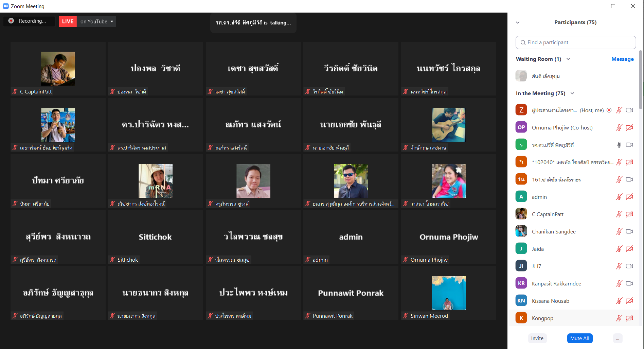Image resolution: width=644 pixels, height=349 pixels.
Task: Click muted mic icon for JJ I7
Action: click(619, 266)
